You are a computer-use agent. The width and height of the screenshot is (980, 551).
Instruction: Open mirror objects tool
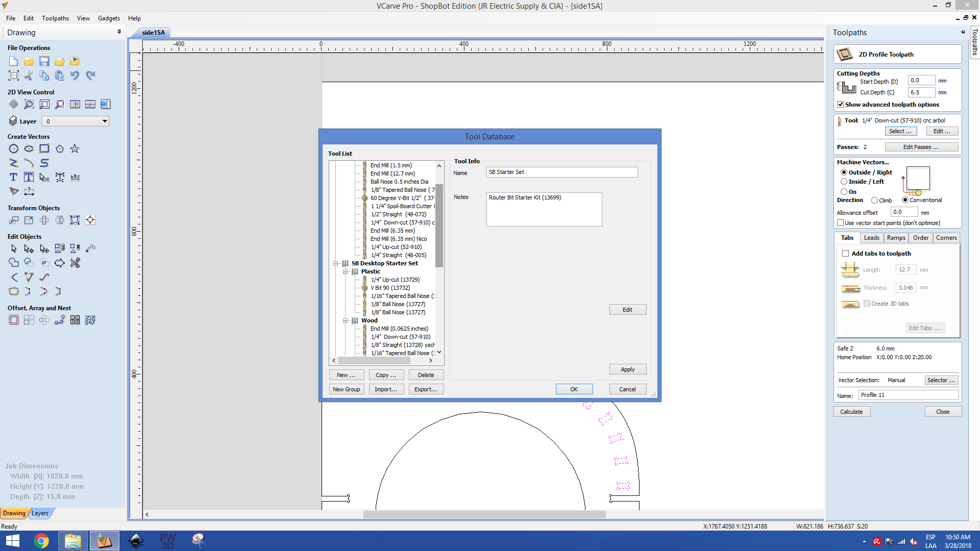pos(60,220)
